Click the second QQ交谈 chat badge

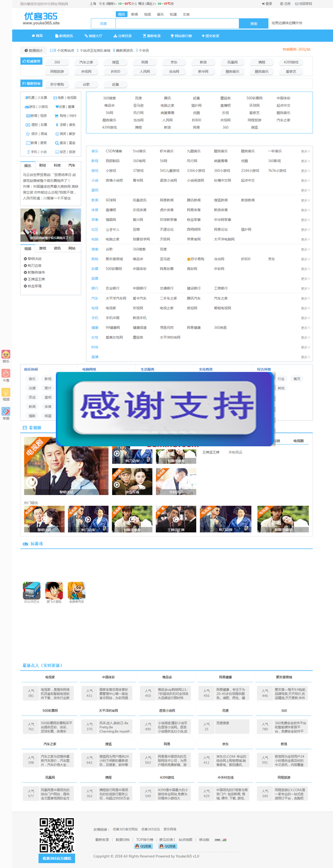click(x=168, y=846)
